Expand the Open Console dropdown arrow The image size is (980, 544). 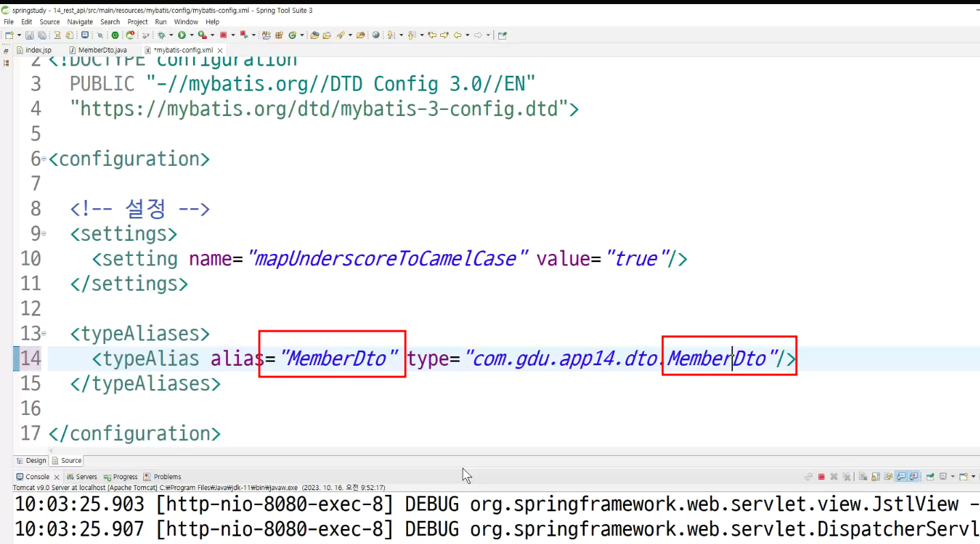(x=973, y=477)
